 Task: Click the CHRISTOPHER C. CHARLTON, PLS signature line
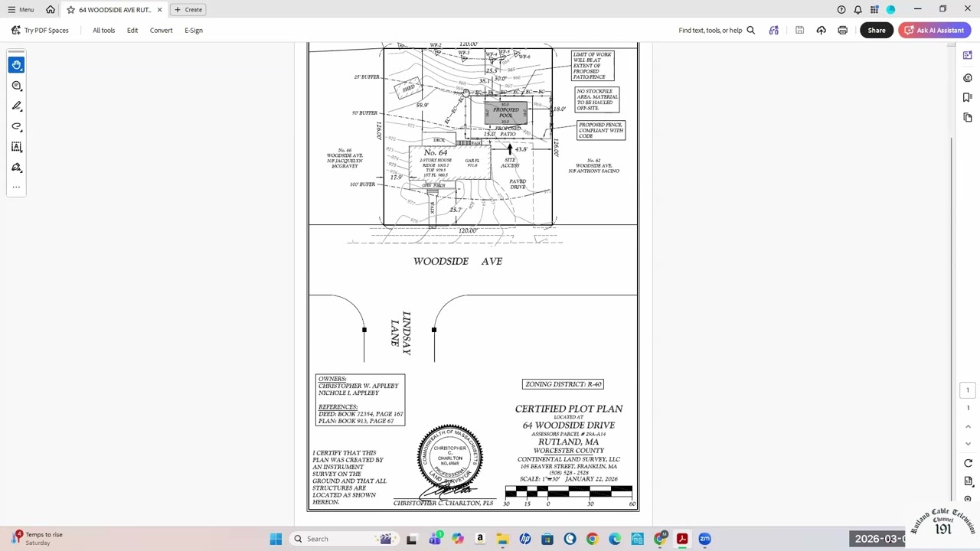[x=443, y=504]
